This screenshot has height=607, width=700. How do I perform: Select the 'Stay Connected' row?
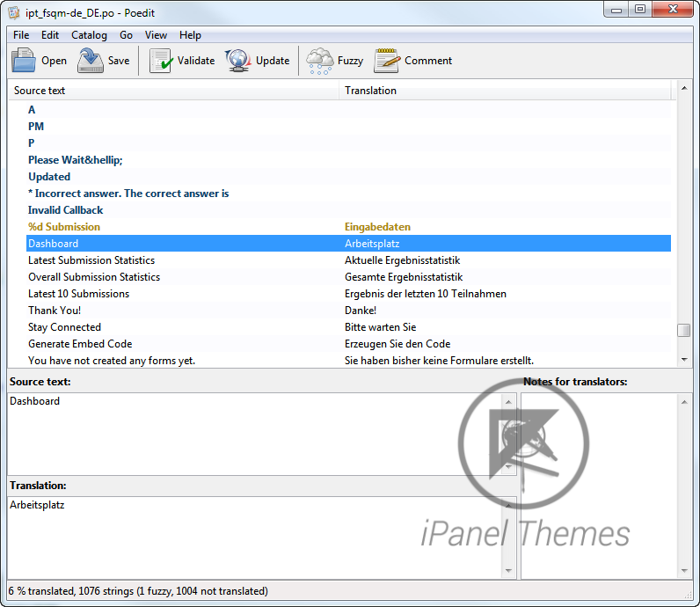click(x=348, y=327)
